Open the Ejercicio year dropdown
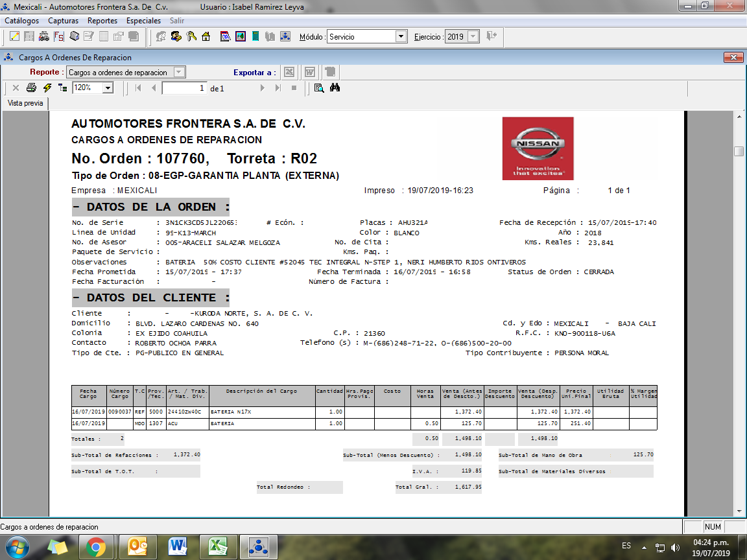 coord(473,37)
